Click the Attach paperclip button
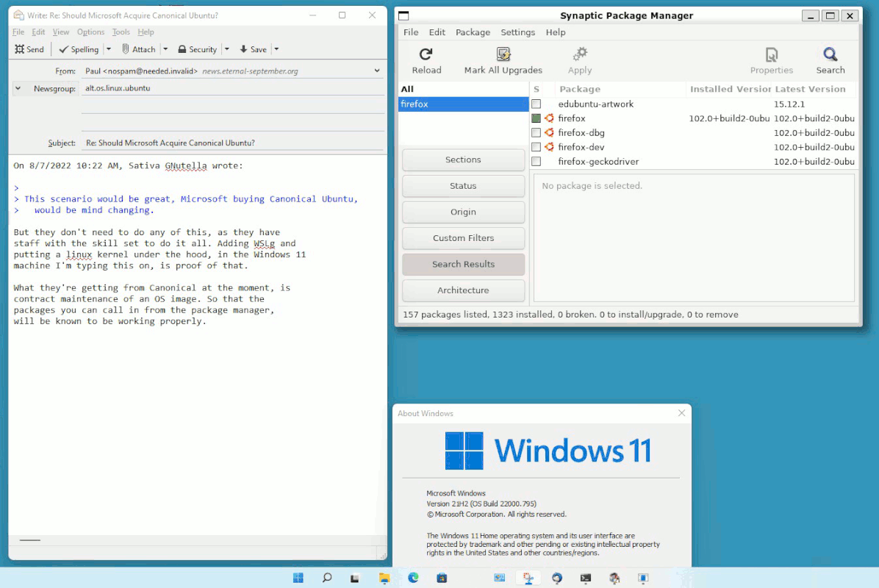 pos(138,49)
